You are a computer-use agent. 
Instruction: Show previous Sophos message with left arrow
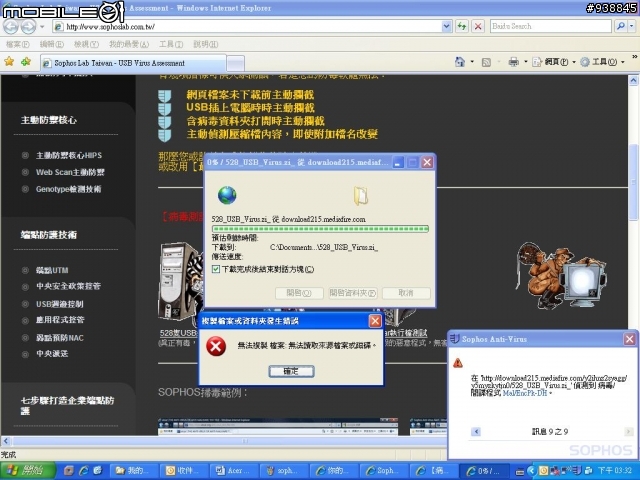click(476, 431)
